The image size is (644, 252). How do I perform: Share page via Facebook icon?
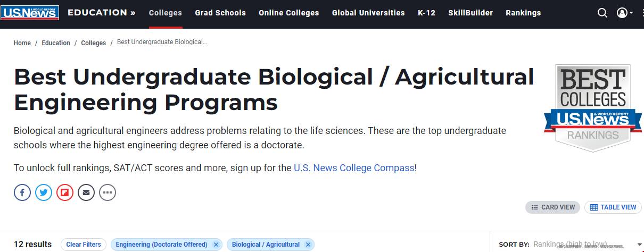pos(22,192)
